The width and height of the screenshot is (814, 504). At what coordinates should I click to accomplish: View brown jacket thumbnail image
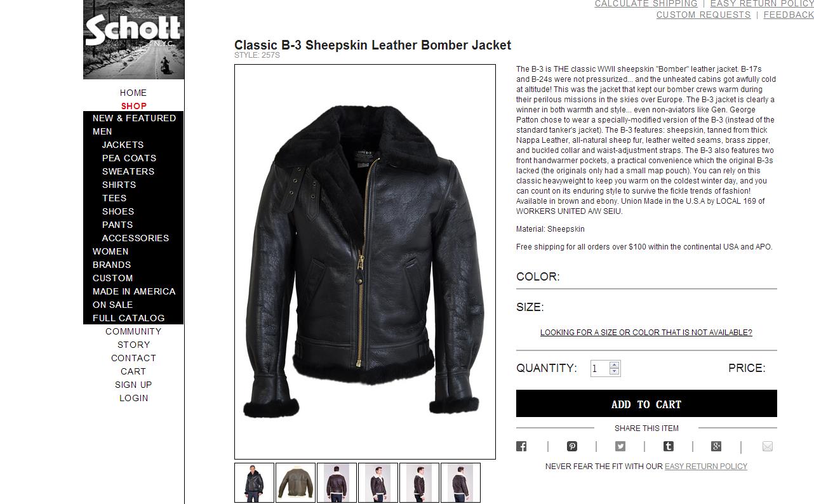(295, 483)
